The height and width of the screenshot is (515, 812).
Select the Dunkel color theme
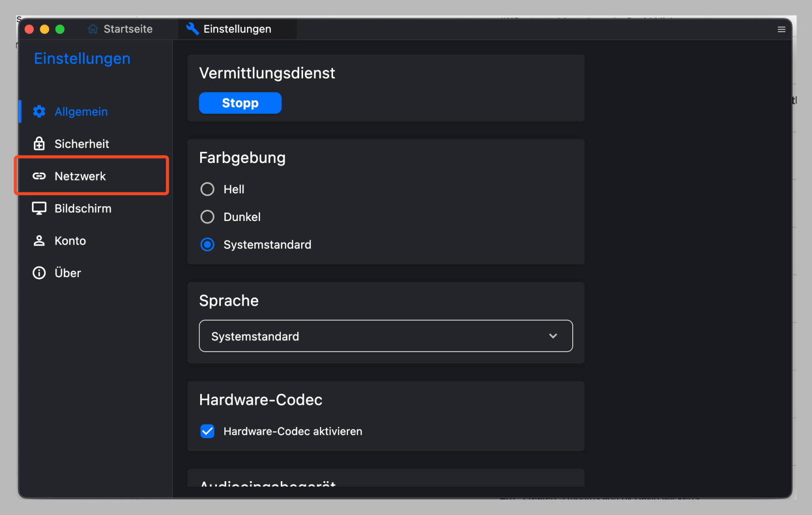pos(207,217)
